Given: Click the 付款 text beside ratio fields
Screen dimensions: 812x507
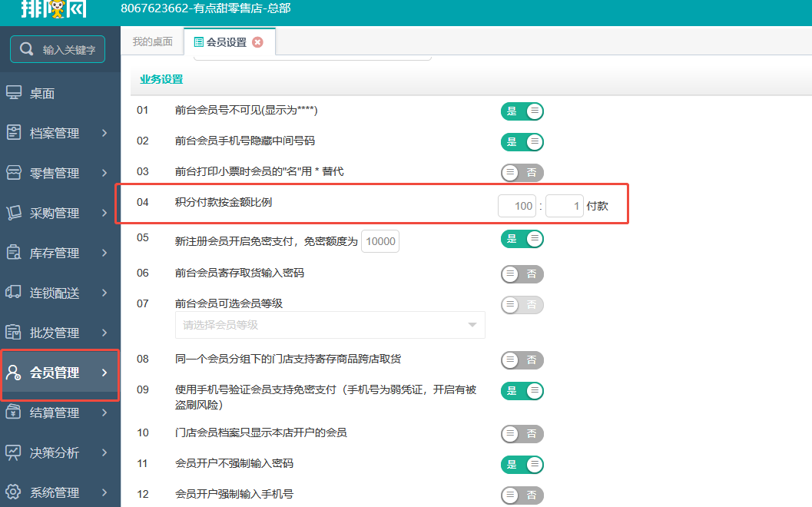Looking at the screenshot, I should (x=597, y=206).
